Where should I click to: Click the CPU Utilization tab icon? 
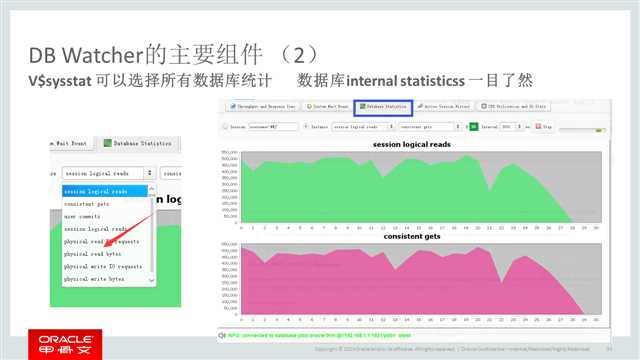pyautogui.click(x=484, y=106)
